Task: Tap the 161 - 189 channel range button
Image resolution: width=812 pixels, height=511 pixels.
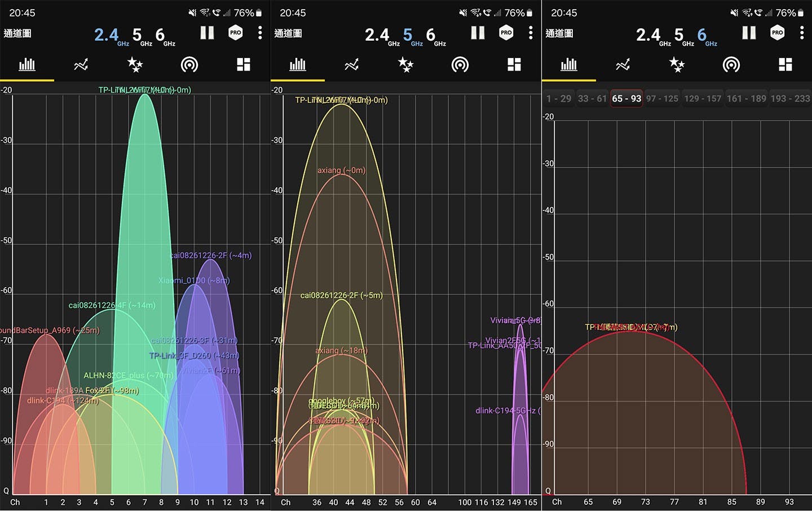Action: tap(746, 99)
